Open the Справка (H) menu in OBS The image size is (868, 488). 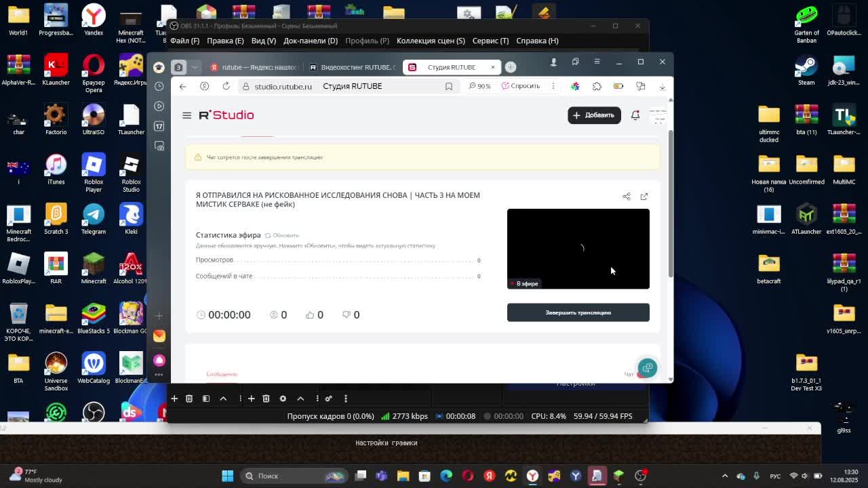pyautogui.click(x=537, y=41)
